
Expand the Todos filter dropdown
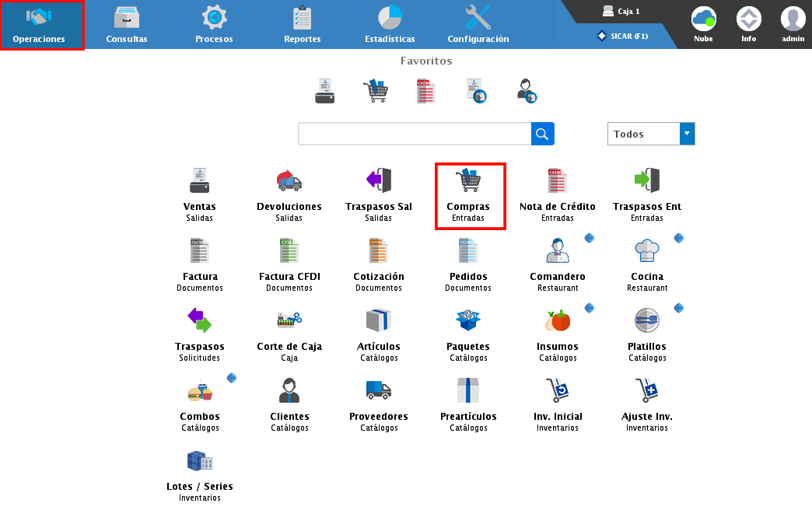coord(687,134)
